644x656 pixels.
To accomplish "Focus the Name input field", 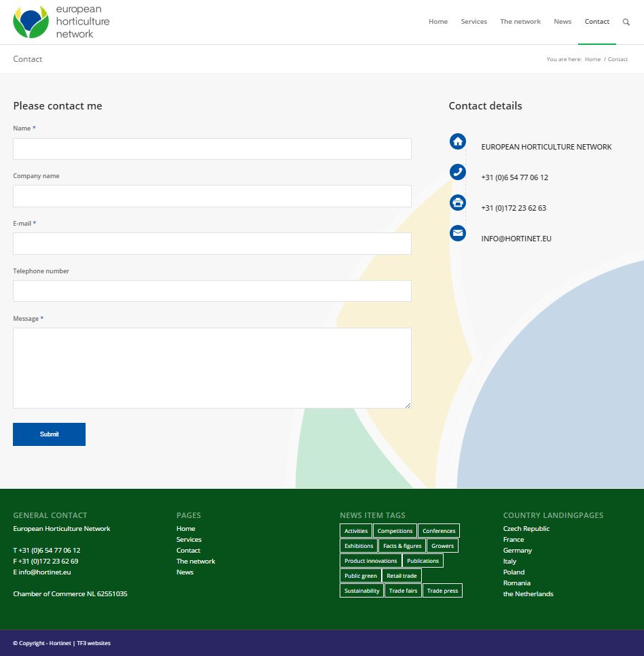I will tap(212, 149).
